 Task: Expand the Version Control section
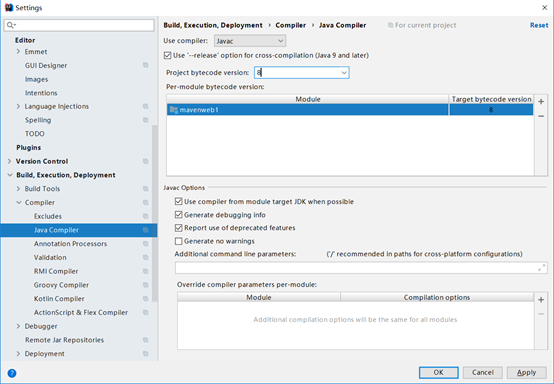(x=10, y=161)
